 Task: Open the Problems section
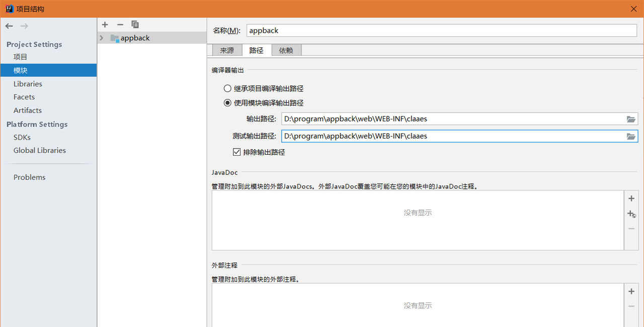pyautogui.click(x=29, y=177)
